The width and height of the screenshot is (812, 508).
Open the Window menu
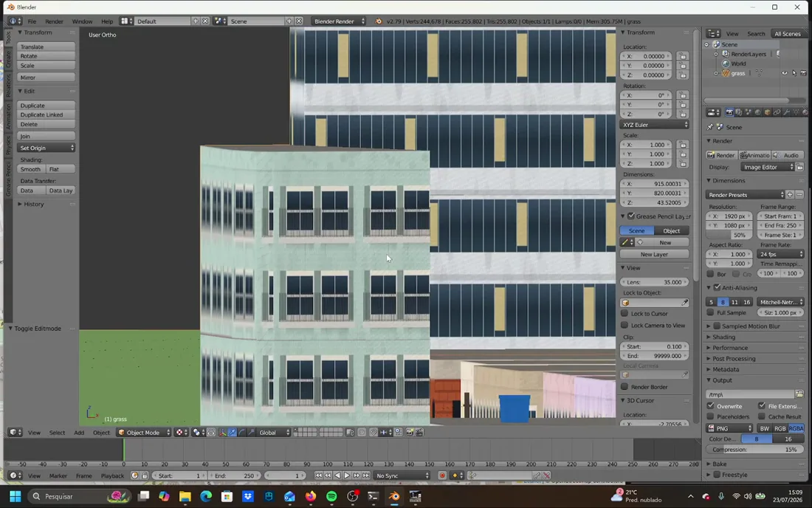82,21
